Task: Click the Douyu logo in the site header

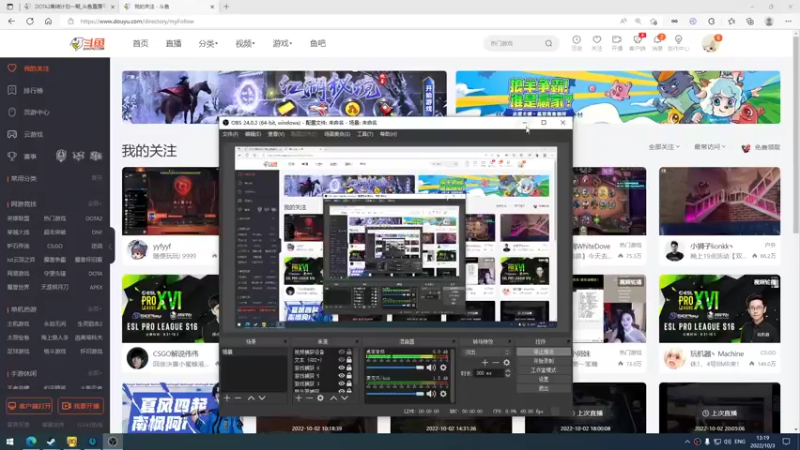Action: [87, 44]
